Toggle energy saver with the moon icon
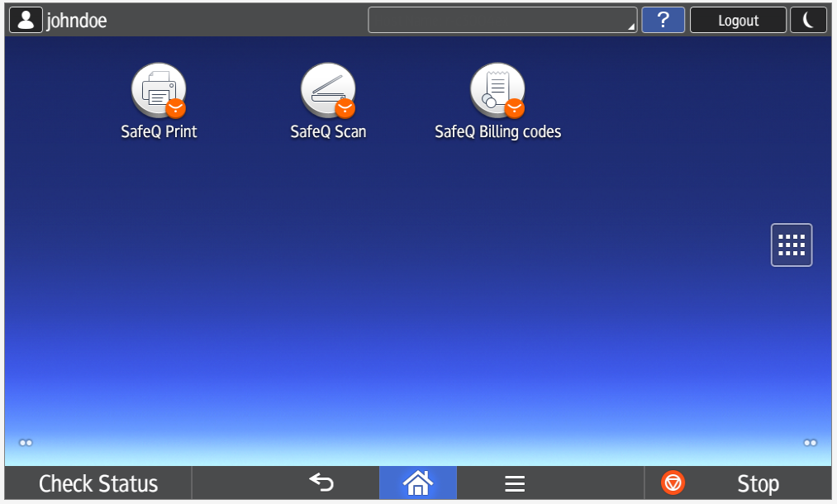Image resolution: width=837 pixels, height=504 pixels. (x=808, y=20)
